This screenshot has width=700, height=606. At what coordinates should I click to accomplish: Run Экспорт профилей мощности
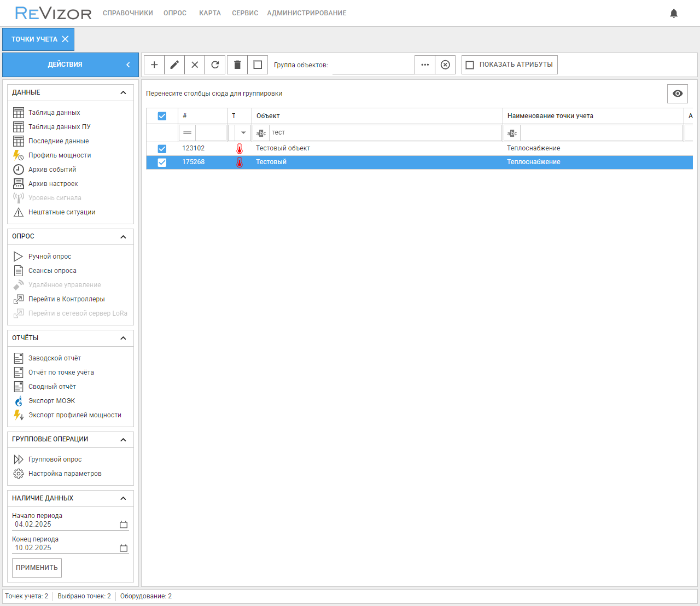click(75, 415)
